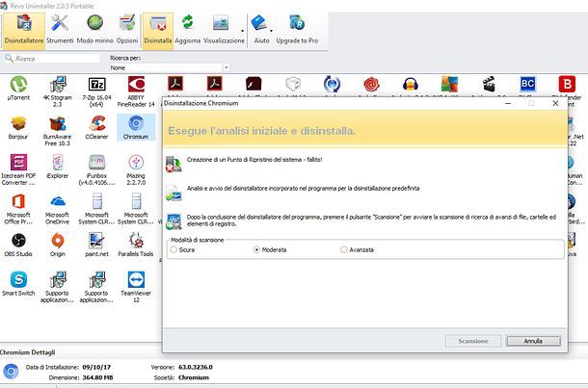Select the AVG multicolor square icon
Image resolution: width=588 pixels, height=388 pixels.
tap(449, 85)
